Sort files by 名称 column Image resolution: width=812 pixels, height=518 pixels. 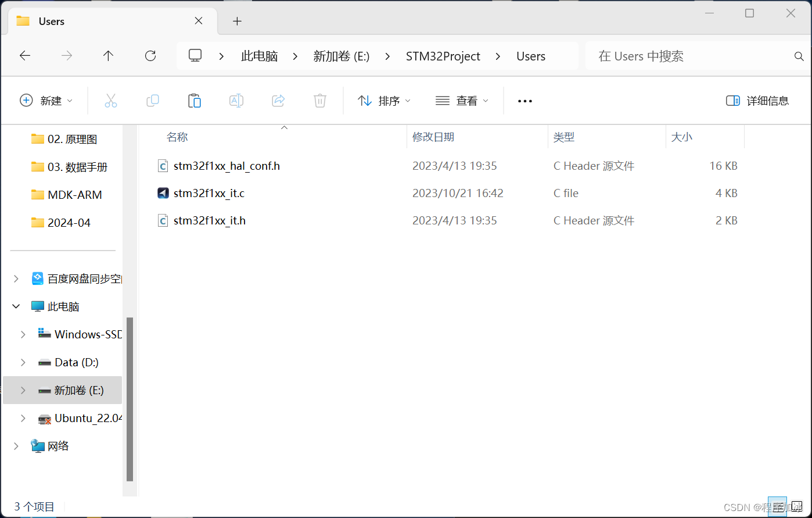177,137
